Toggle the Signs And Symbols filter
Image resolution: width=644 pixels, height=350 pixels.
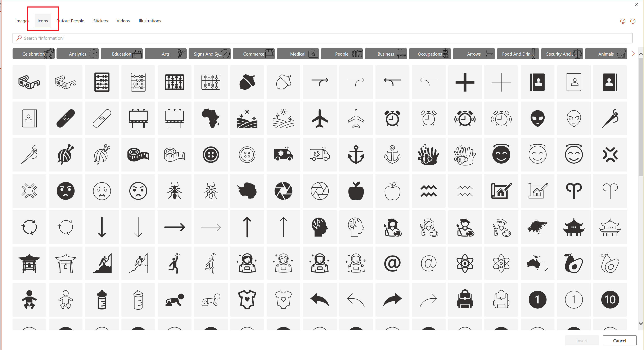point(210,53)
